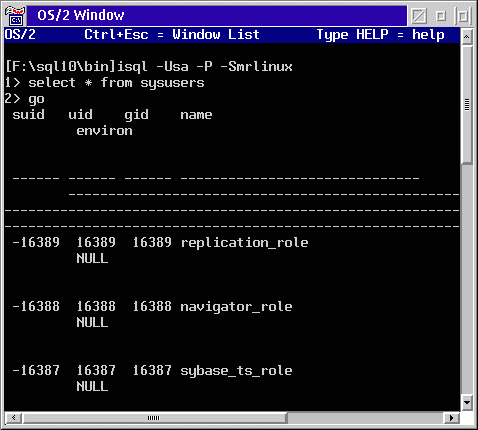Click the 'OS/2' label in the status line

(x=20, y=35)
